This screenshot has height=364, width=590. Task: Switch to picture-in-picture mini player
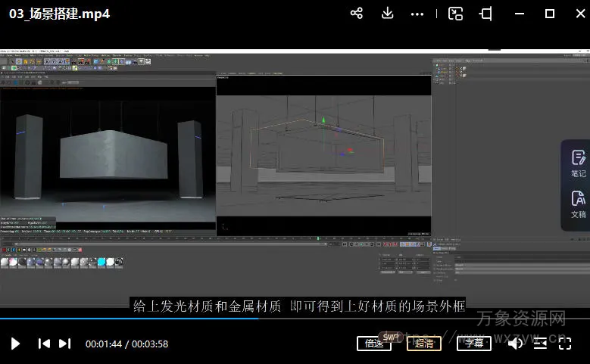pyautogui.click(x=455, y=14)
